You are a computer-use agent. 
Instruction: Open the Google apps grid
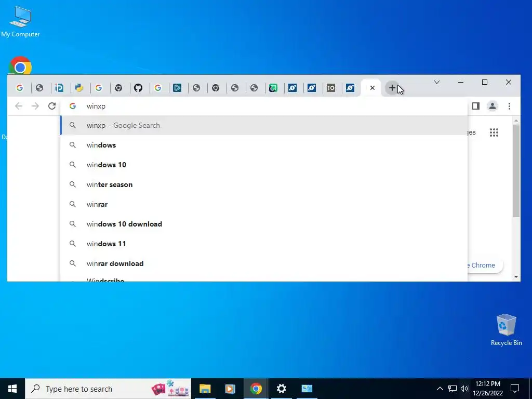tap(494, 132)
